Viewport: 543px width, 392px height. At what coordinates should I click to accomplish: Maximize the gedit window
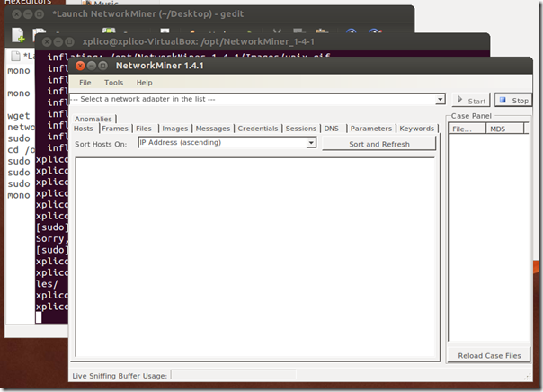(40, 14)
